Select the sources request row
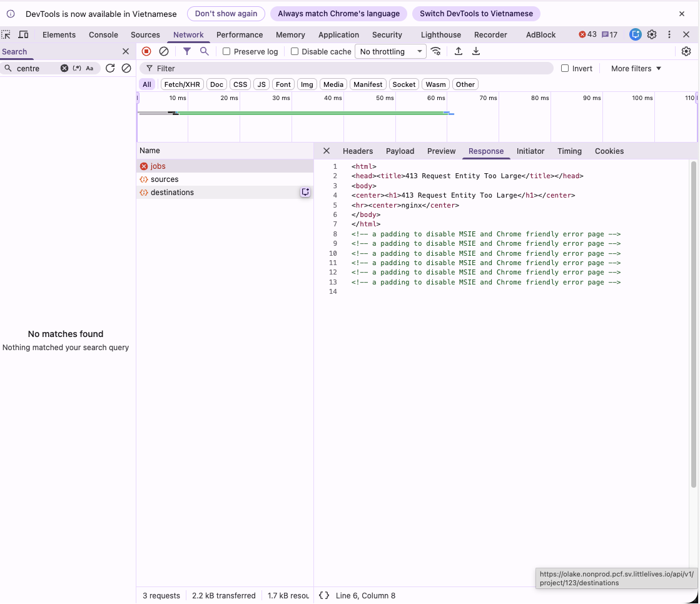 (x=225, y=179)
